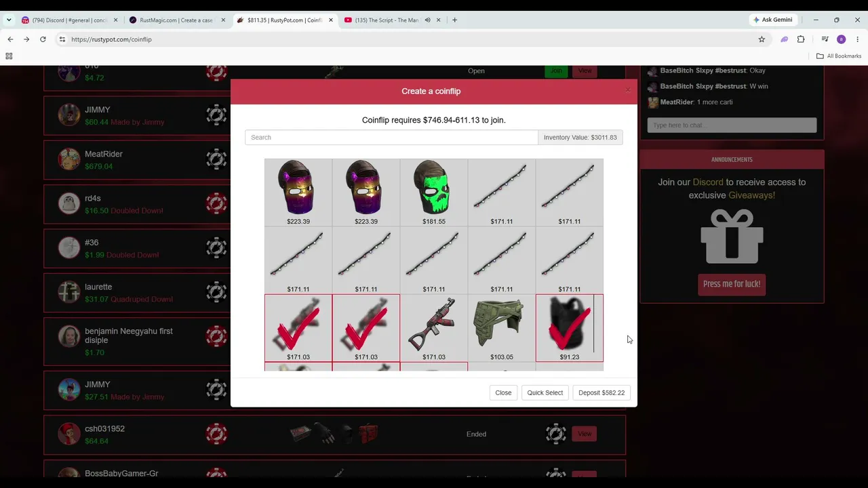
Task: Open the csh031952 player avatar
Action: pyautogui.click(x=68, y=434)
